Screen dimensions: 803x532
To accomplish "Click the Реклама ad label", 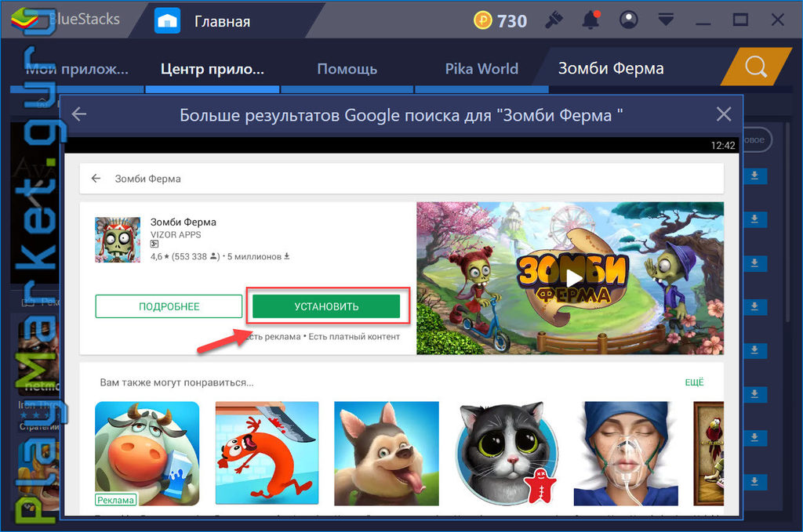I will 116,500.
